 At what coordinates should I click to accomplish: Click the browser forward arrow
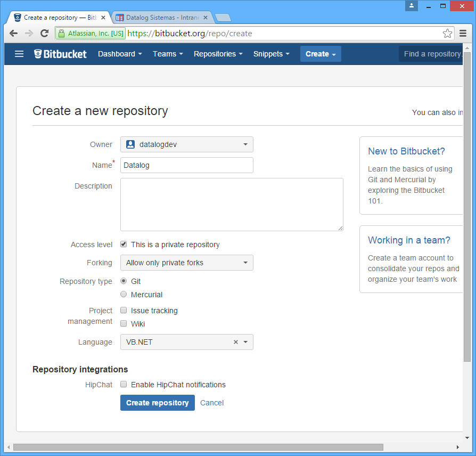point(29,34)
